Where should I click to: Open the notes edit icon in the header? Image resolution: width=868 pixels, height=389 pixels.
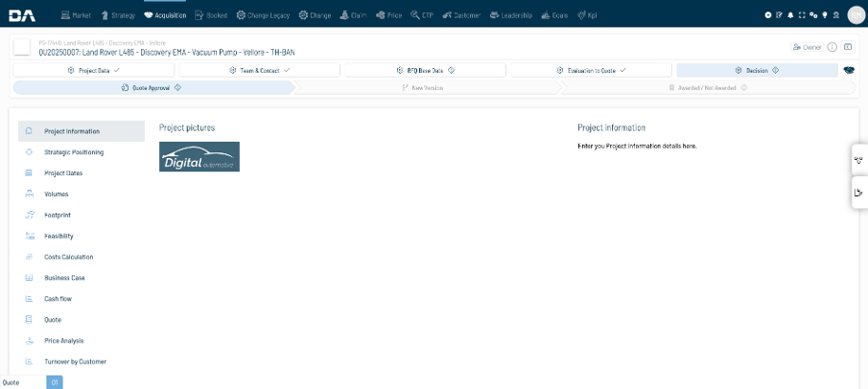point(780,15)
